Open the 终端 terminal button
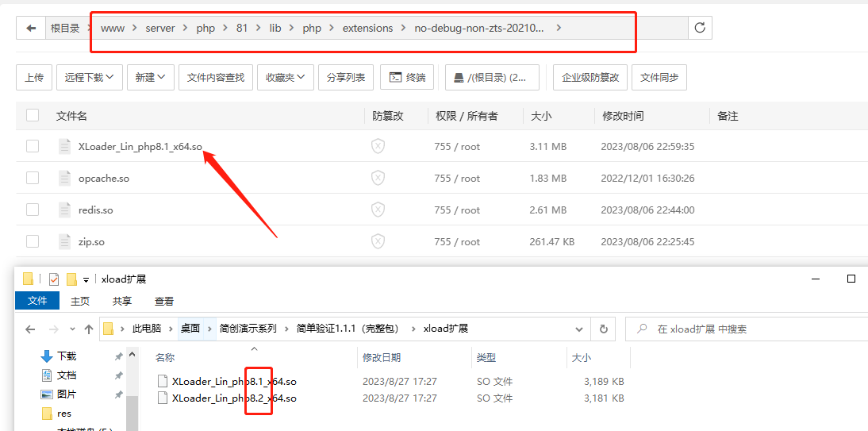Screen dimensions: 868x431 tap(408, 77)
